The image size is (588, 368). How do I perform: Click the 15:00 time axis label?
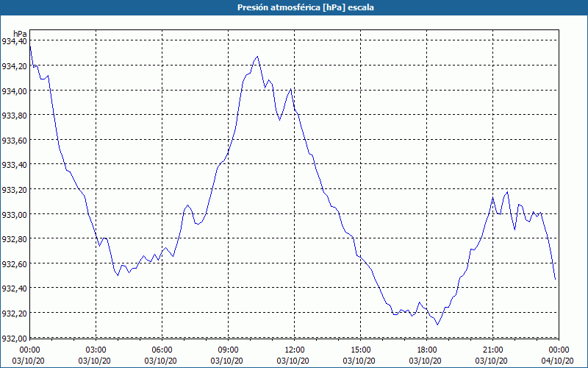click(360, 350)
